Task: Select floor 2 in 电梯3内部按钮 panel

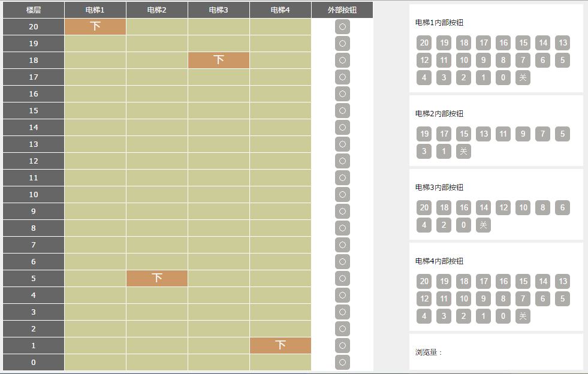Action: click(x=444, y=225)
